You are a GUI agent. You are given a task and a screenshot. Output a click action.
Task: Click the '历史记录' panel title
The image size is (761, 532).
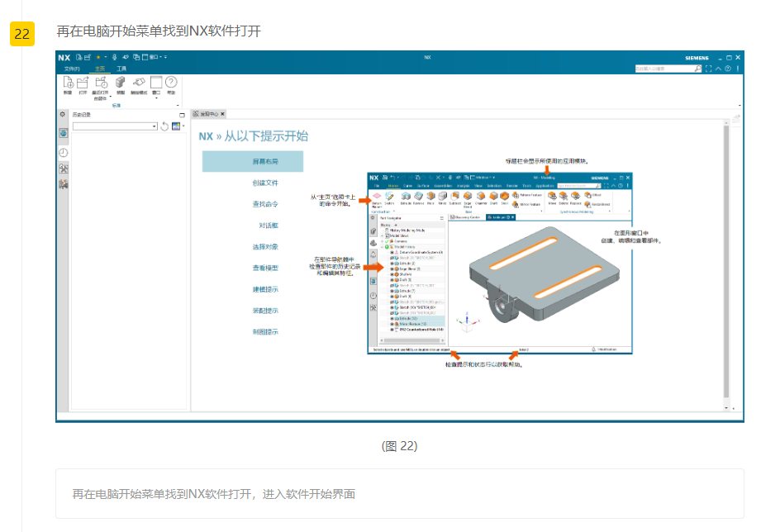pos(82,115)
